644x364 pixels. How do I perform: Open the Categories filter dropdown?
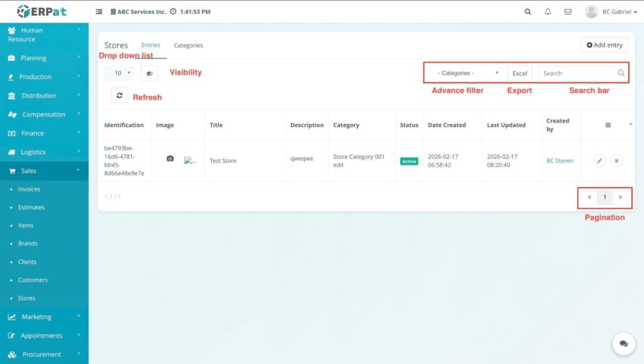(467, 73)
